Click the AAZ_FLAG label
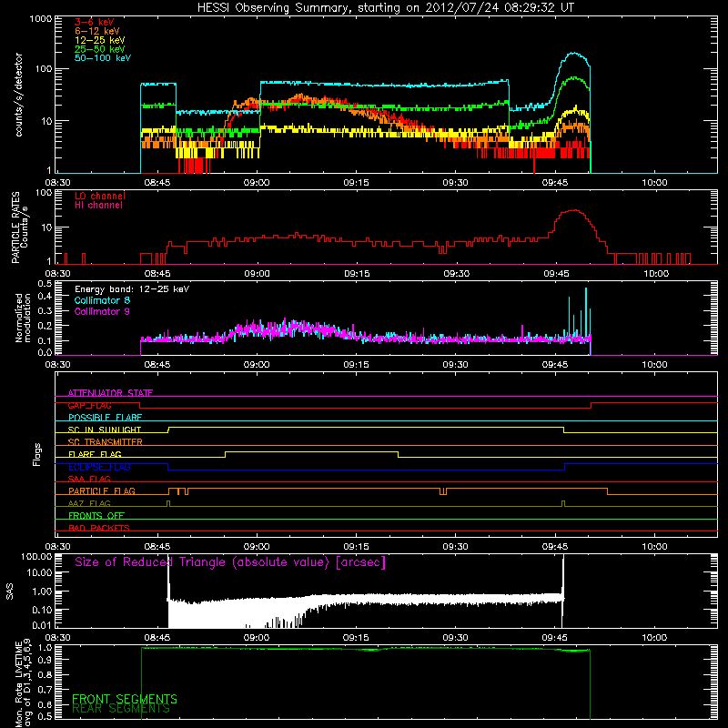The width and height of the screenshot is (728, 728). coord(89,503)
